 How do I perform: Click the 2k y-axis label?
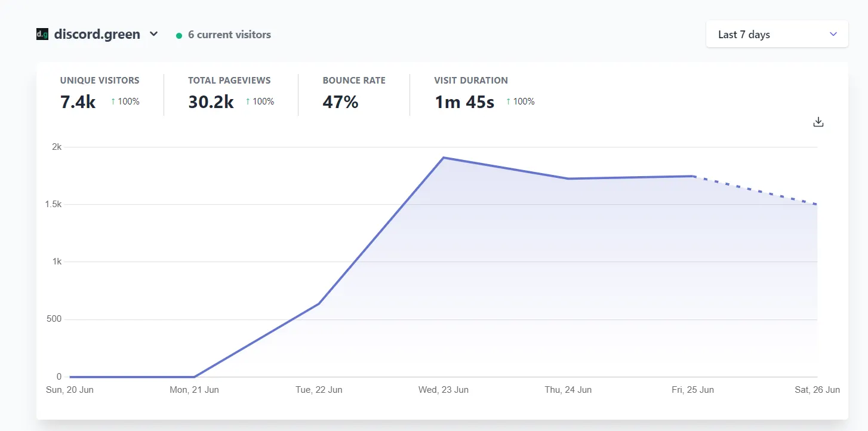point(57,147)
